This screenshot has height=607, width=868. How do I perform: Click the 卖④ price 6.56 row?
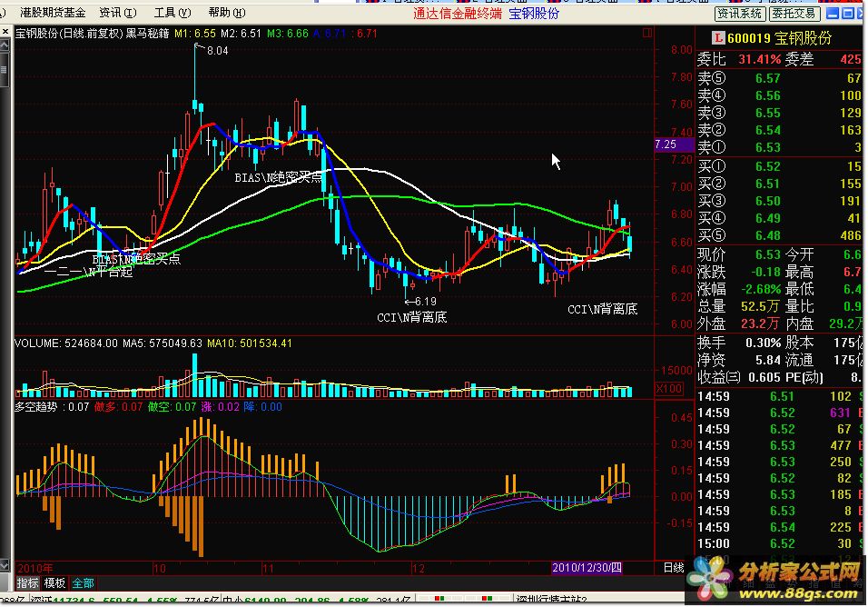779,95
